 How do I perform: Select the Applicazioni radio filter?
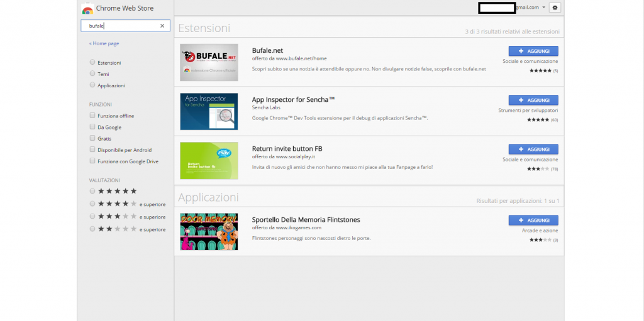click(x=93, y=85)
